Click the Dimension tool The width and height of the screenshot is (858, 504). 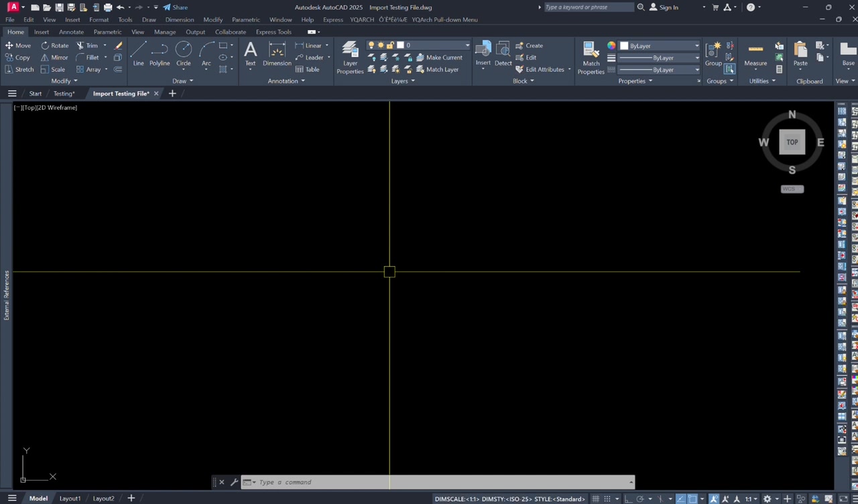click(x=277, y=54)
